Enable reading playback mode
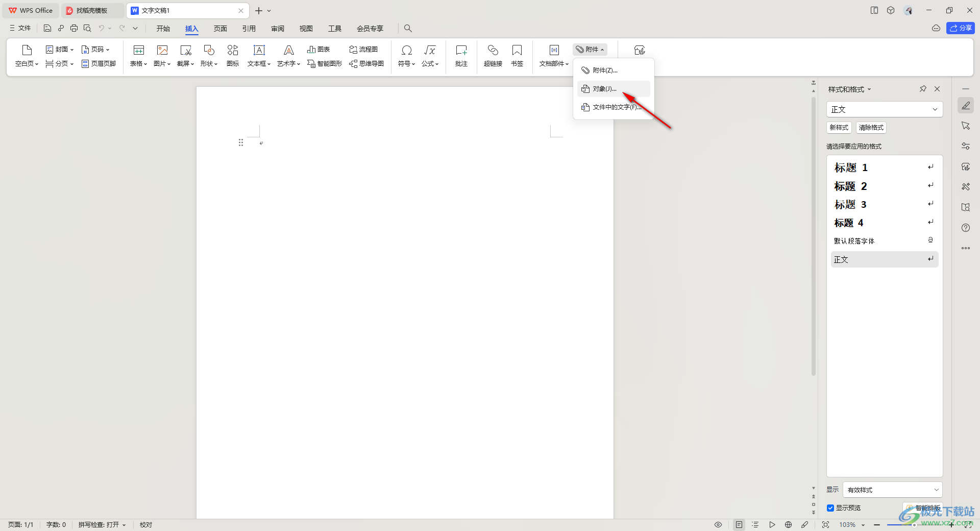 point(772,524)
